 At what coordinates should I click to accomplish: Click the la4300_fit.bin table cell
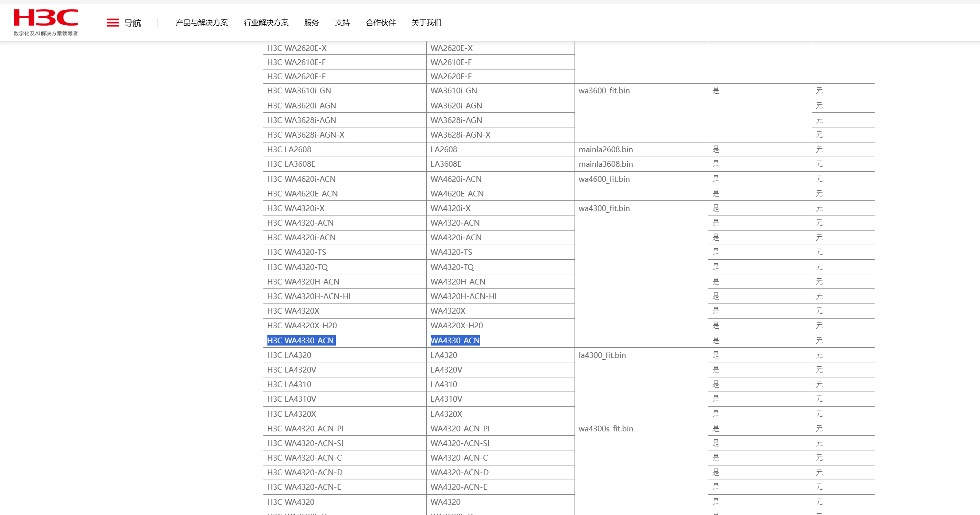coord(602,355)
